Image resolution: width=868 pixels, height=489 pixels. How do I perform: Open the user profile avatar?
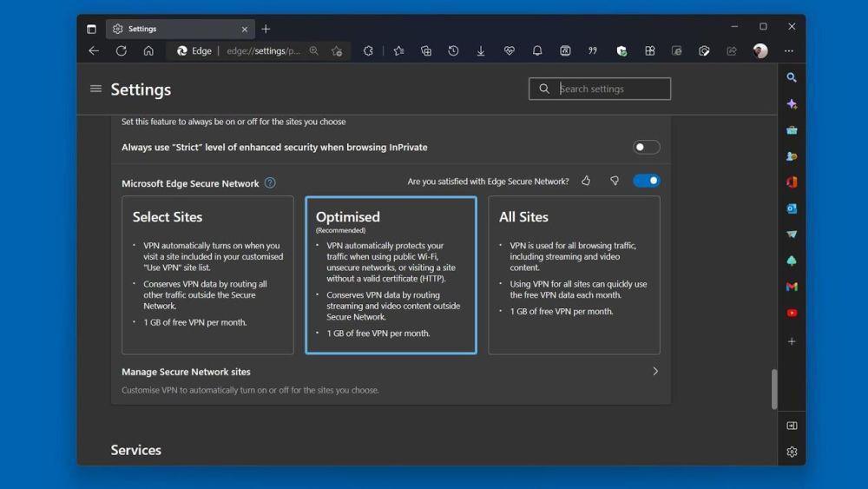(760, 51)
